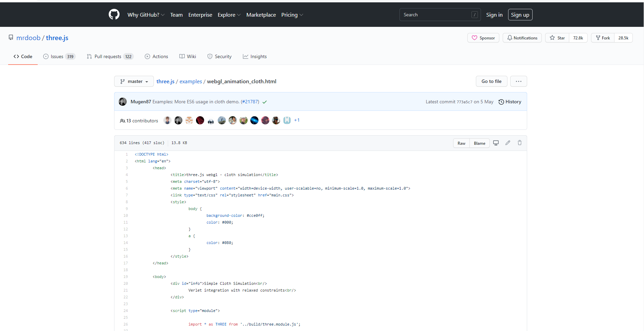Open desktop view monitor icon
Viewport: 644px width, 331px height.
coord(496,143)
